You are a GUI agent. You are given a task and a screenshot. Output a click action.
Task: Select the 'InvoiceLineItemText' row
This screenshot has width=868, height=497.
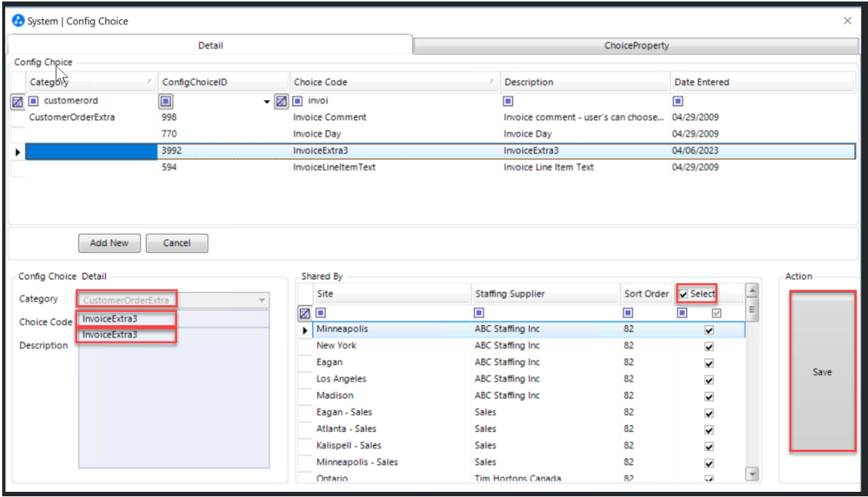[x=440, y=167]
